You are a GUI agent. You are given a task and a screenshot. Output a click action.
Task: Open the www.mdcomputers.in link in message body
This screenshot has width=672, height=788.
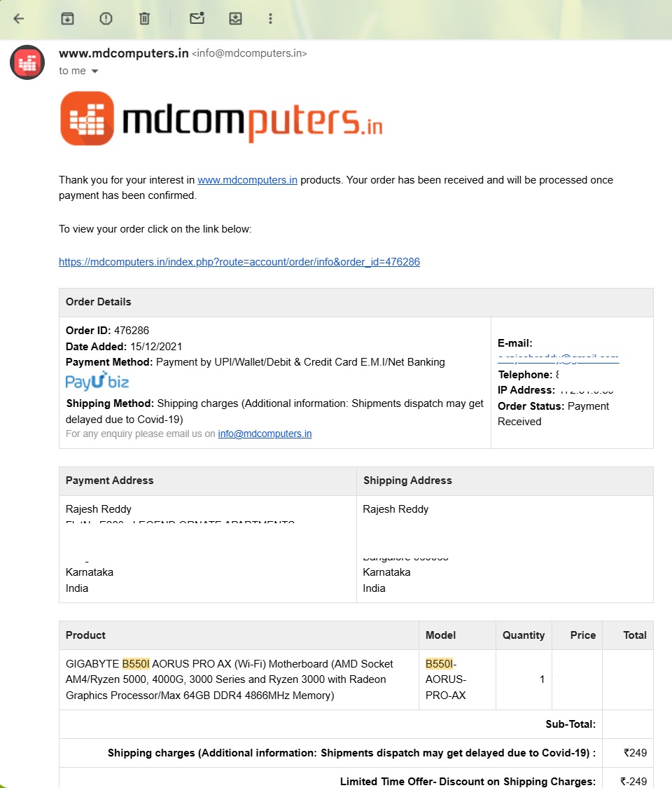pyautogui.click(x=247, y=180)
